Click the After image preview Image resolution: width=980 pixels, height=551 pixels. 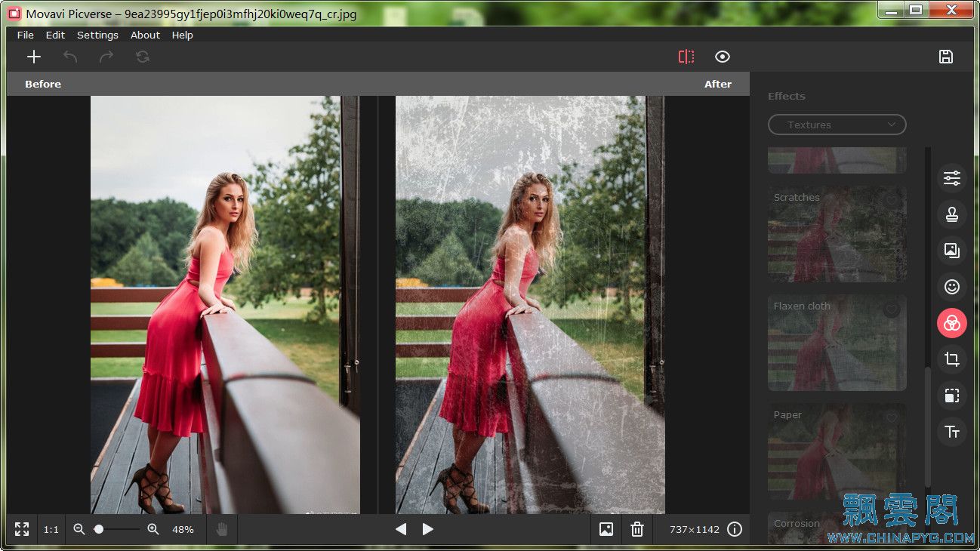530,304
